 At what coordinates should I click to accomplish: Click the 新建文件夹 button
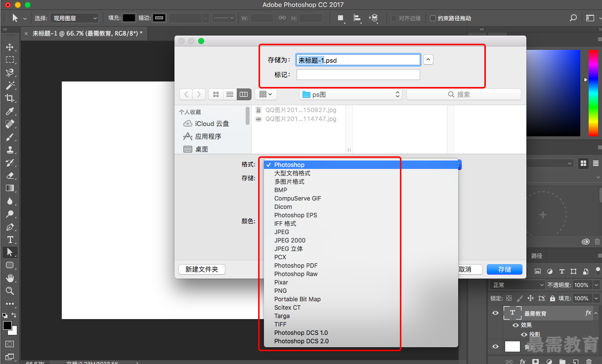click(202, 270)
